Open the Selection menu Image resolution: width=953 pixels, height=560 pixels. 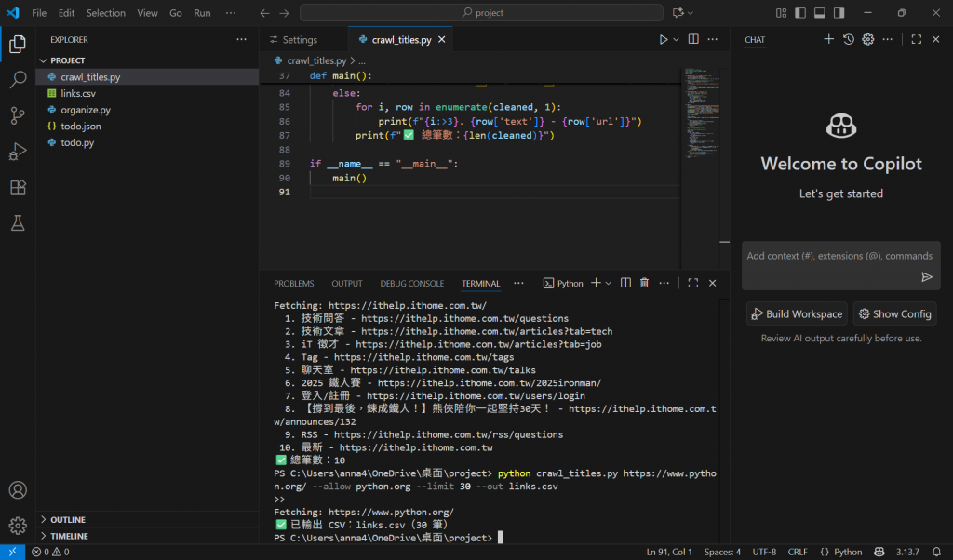point(105,13)
